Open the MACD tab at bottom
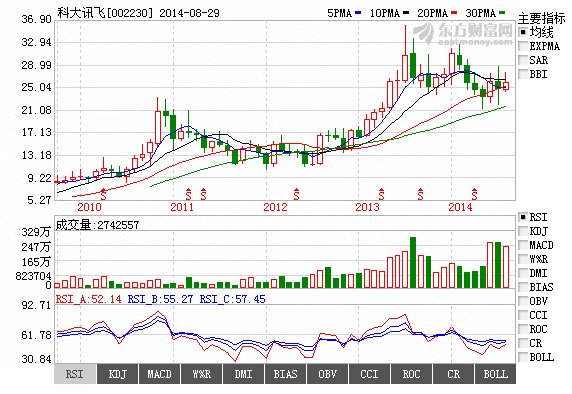The height and width of the screenshot is (394, 572). [x=159, y=374]
